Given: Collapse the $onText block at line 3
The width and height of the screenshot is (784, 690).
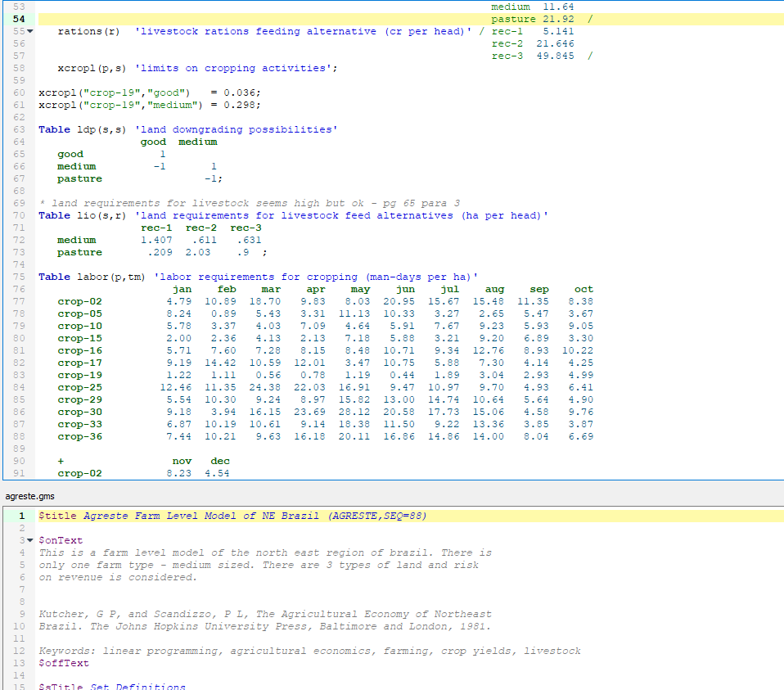Looking at the screenshot, I should [x=31, y=541].
